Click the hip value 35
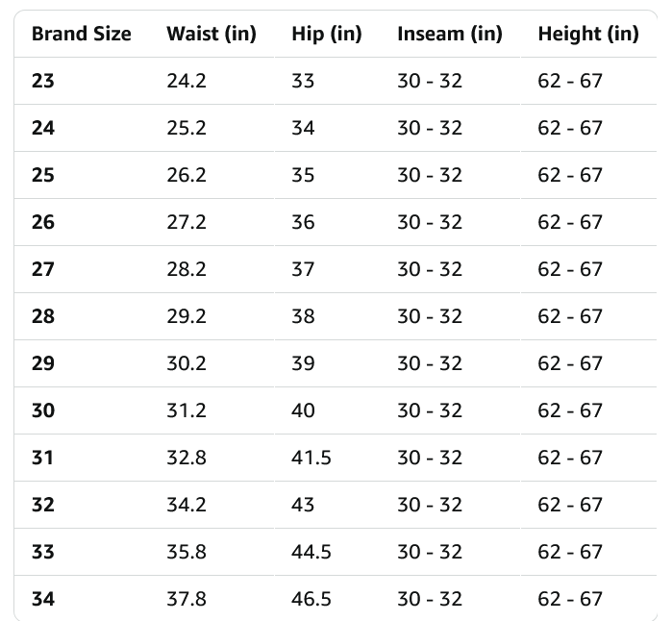This screenshot has width=672, height=621. 303,175
